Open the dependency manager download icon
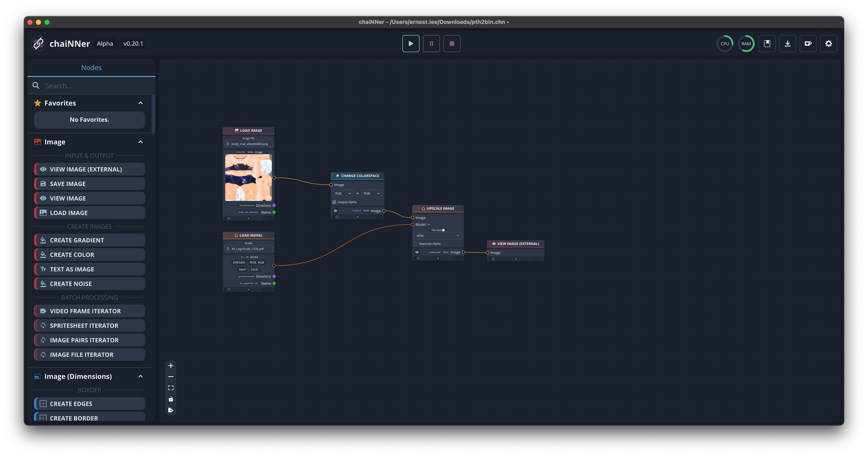The image size is (868, 457). point(787,44)
